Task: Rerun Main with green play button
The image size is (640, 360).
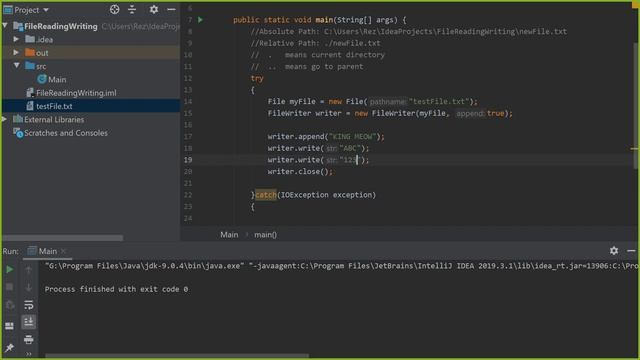Action: pos(9,269)
